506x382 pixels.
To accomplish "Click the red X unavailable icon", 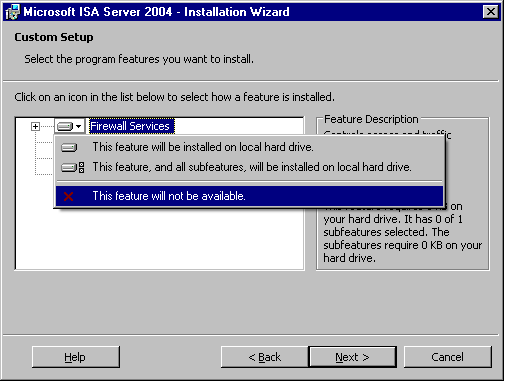I will pyautogui.click(x=68, y=196).
